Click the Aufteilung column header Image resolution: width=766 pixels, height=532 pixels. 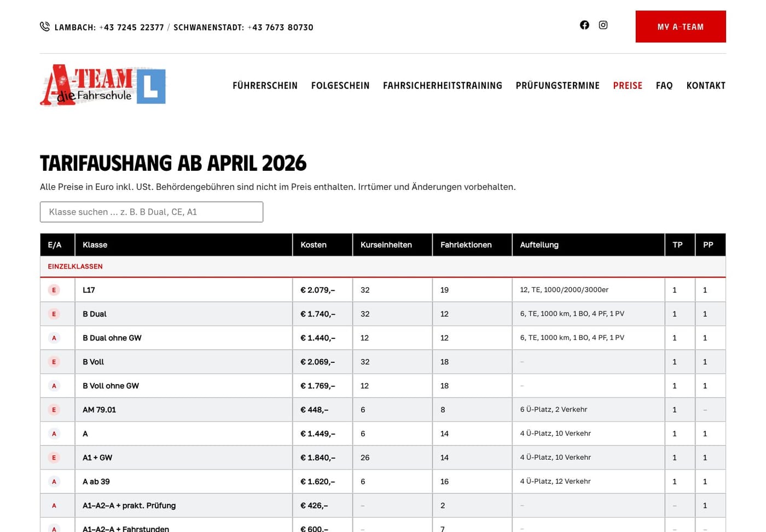[x=589, y=245]
